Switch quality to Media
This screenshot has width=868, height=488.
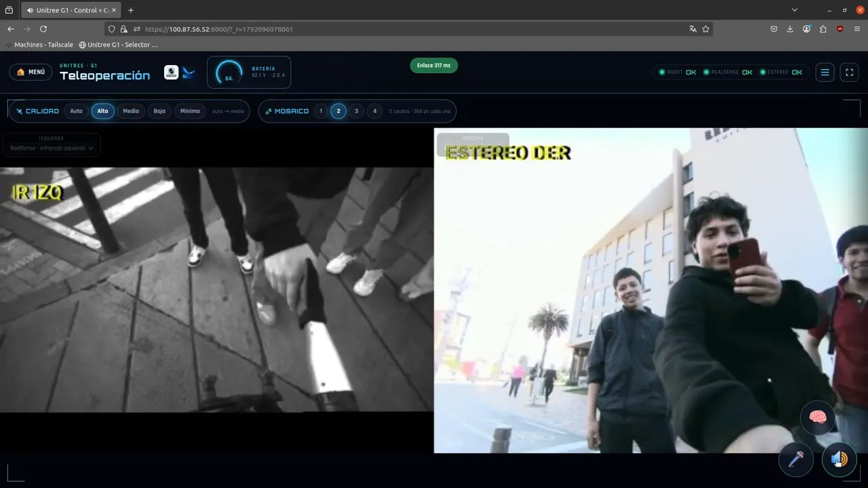tap(131, 111)
